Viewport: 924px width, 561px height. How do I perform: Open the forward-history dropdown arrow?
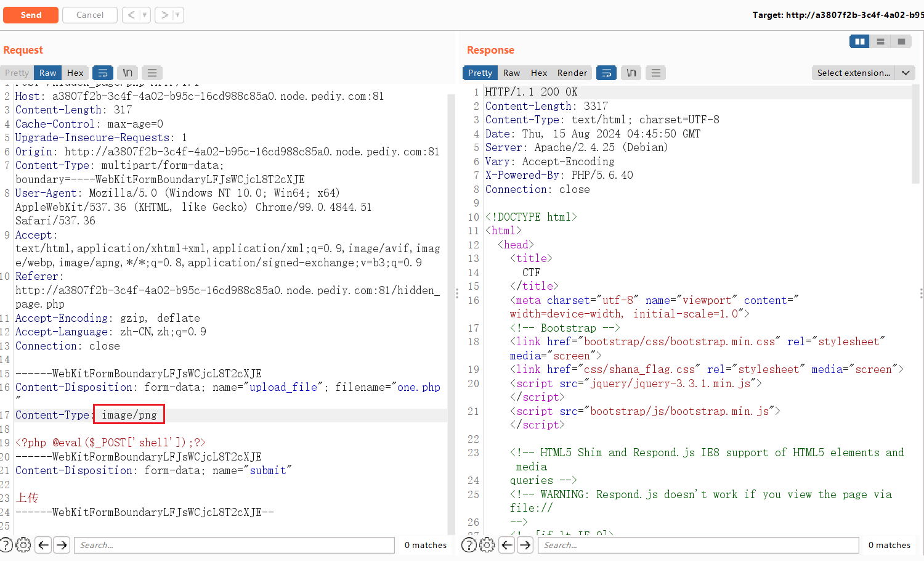coord(178,15)
